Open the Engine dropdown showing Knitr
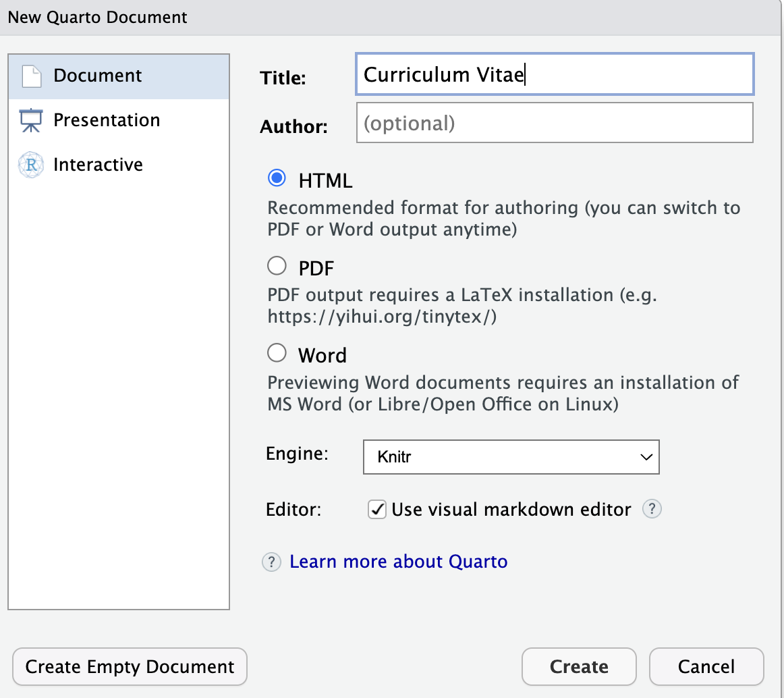 coord(510,457)
